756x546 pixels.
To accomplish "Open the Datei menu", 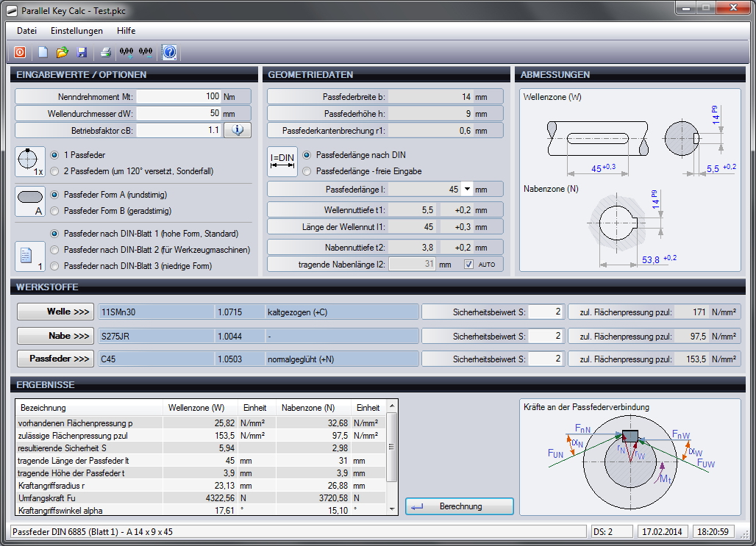I will (x=27, y=31).
